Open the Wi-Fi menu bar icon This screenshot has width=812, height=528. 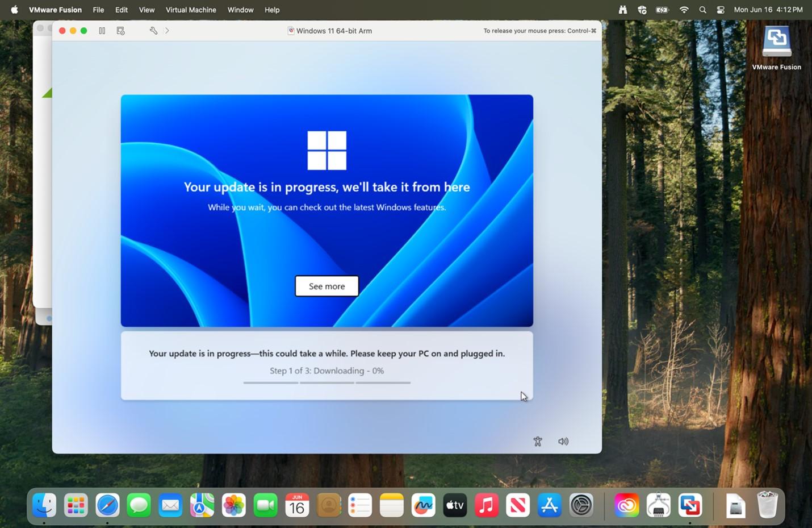tap(684, 10)
